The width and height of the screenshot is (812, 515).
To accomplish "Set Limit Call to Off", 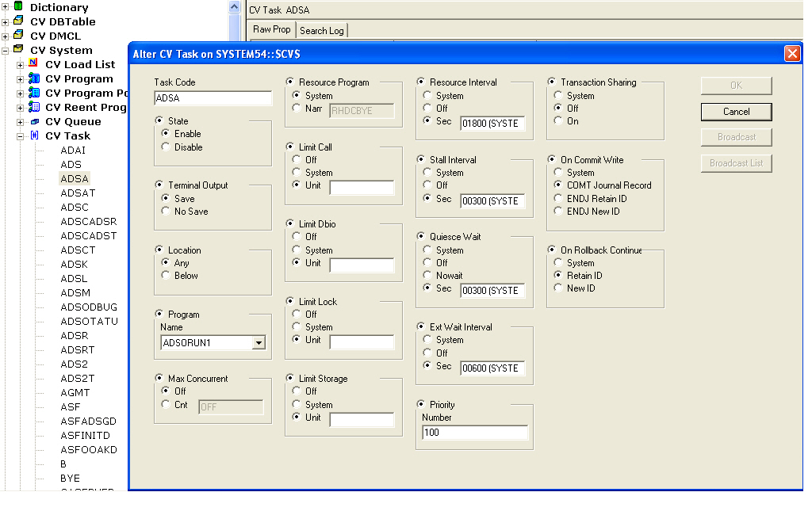I will click(x=297, y=159).
